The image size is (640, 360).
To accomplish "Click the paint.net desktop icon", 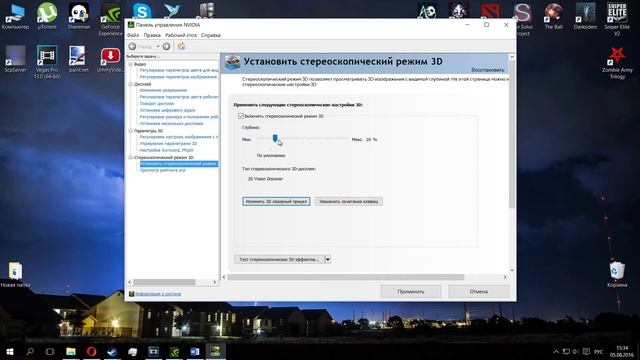I will point(79,59).
